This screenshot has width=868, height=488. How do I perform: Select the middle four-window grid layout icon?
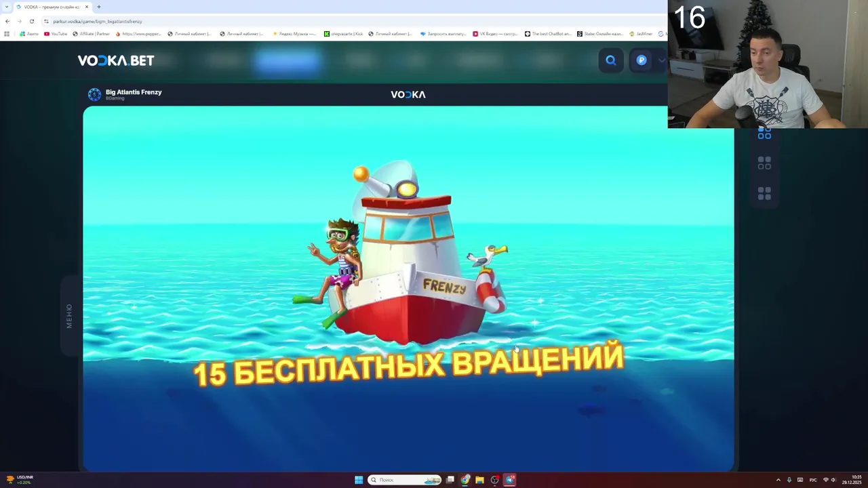(764, 163)
